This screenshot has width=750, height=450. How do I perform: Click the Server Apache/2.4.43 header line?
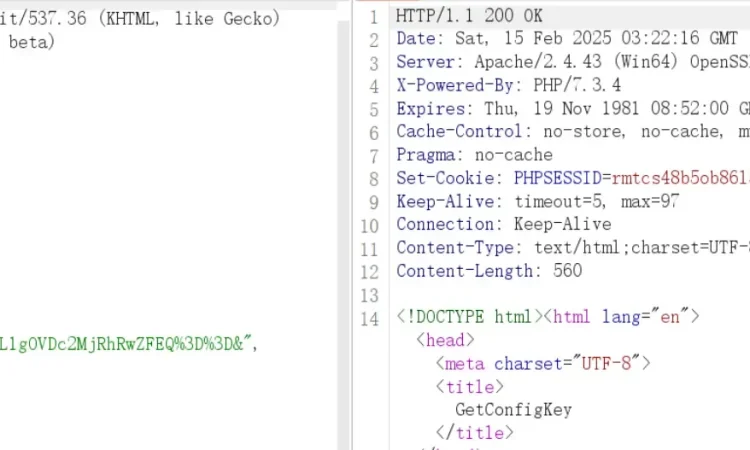pos(573,62)
